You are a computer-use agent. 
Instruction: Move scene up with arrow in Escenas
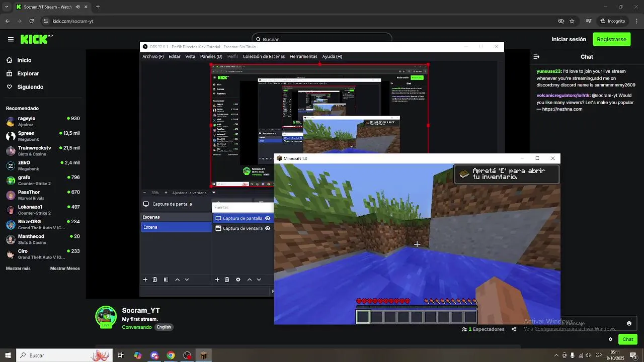coord(177,280)
